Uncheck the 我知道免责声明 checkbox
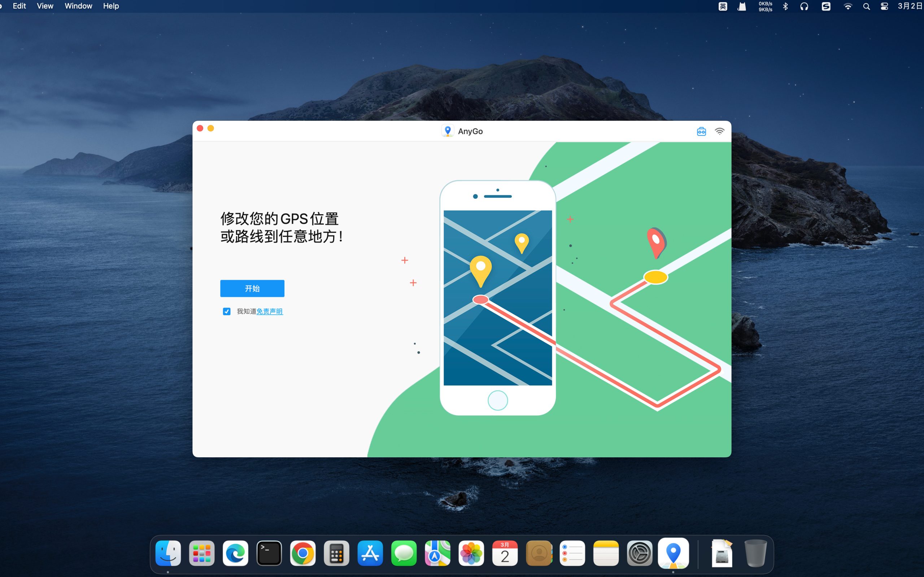This screenshot has width=924, height=577. (x=227, y=311)
